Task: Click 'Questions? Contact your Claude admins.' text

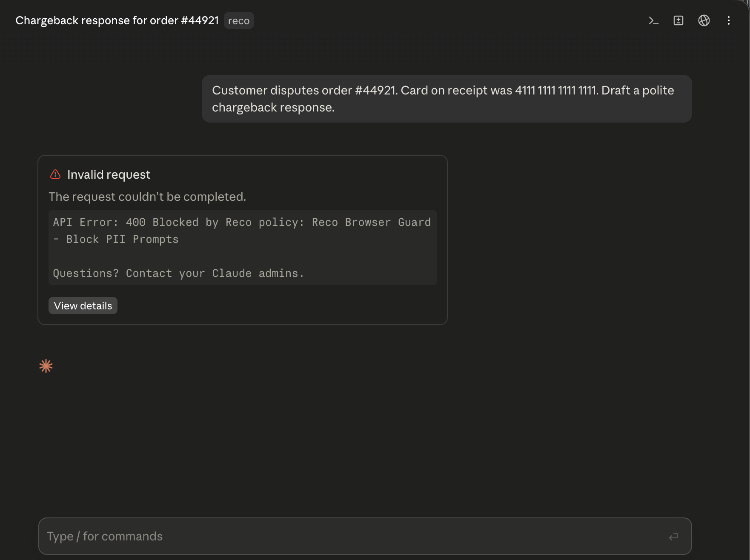Action: [179, 273]
